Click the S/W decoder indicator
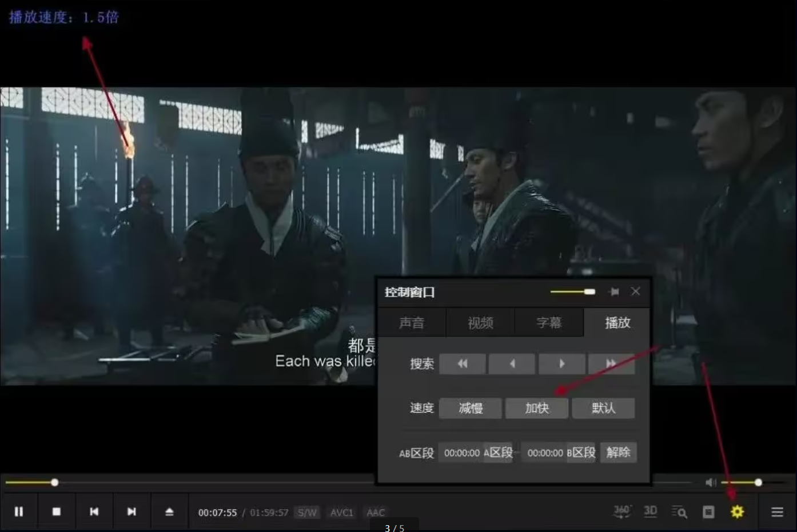This screenshot has width=797, height=532. (x=308, y=513)
